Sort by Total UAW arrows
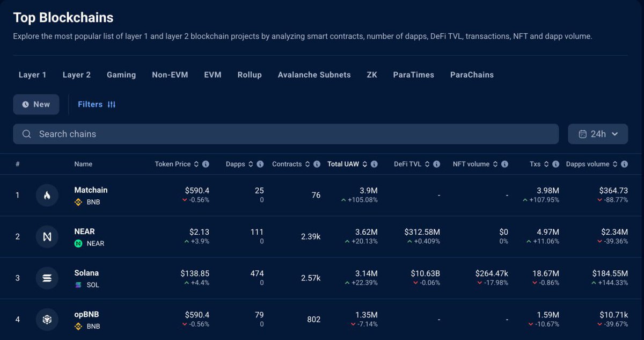 point(365,164)
